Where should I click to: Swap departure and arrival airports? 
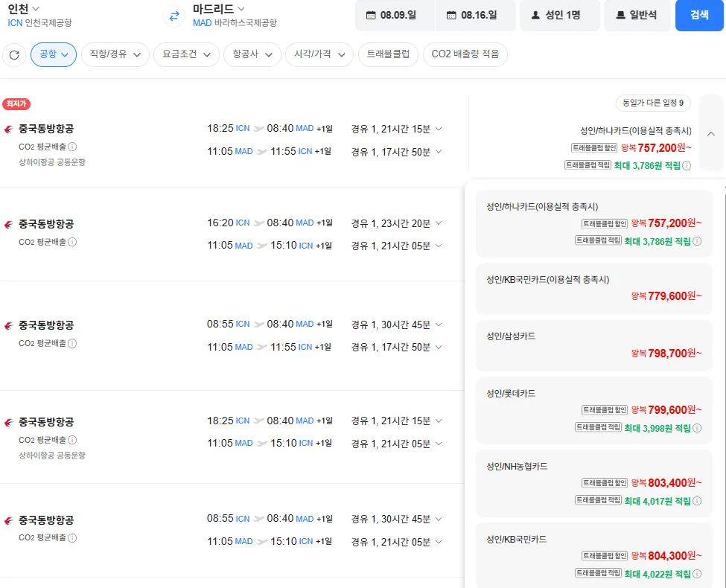[174, 16]
